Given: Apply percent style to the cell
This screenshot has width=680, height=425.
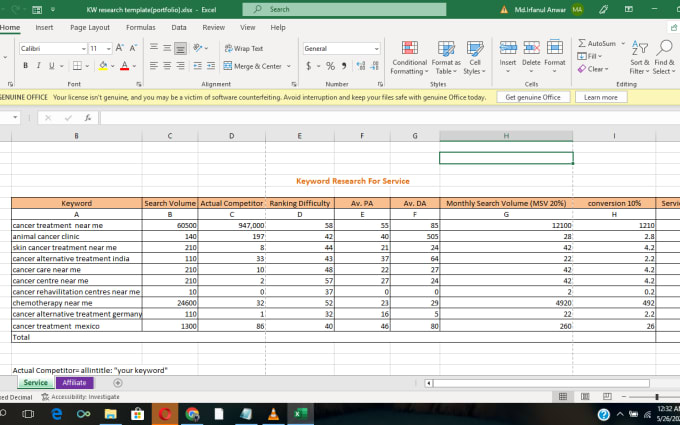Looking at the screenshot, I should [x=330, y=66].
